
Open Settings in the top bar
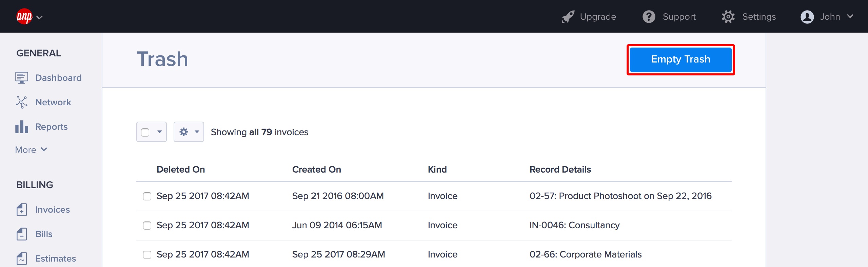(749, 17)
